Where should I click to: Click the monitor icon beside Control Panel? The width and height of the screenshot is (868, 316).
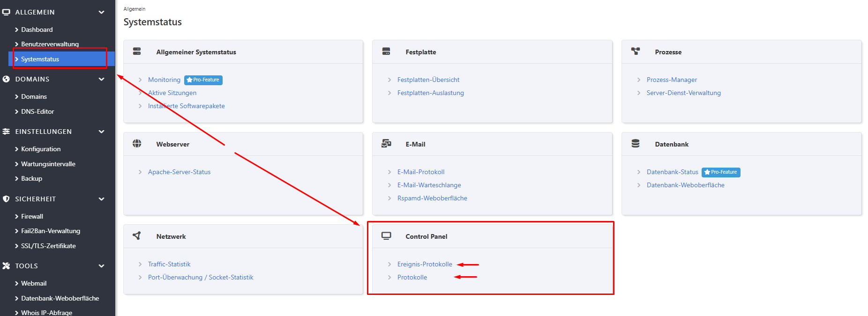(x=386, y=236)
